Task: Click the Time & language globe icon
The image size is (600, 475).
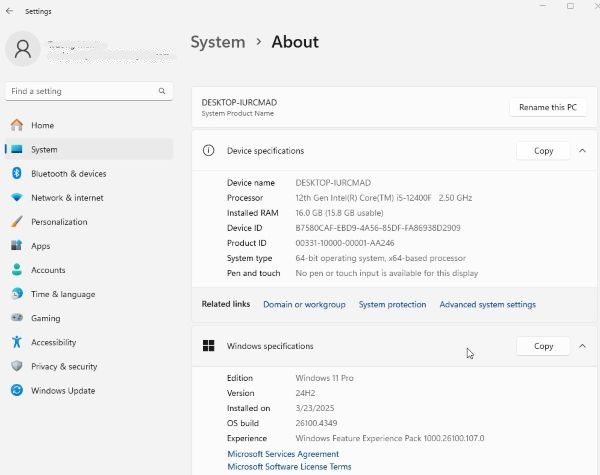Action: point(17,294)
